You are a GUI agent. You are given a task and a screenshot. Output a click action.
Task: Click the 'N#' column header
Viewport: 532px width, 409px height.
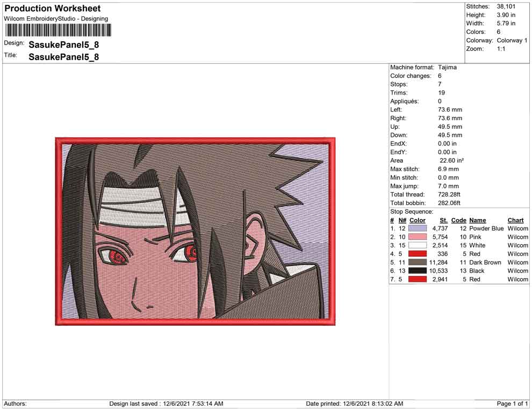pos(402,220)
